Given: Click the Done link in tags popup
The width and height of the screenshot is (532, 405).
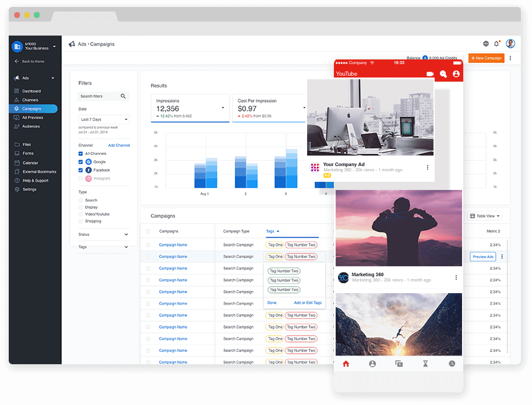Looking at the screenshot, I should coord(272,302).
